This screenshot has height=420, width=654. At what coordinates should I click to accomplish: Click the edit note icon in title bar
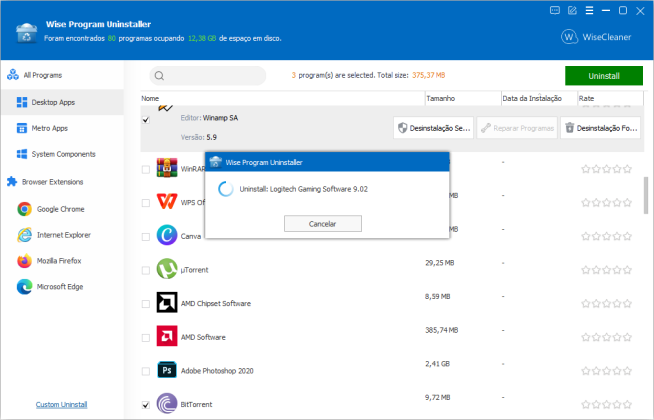(572, 10)
